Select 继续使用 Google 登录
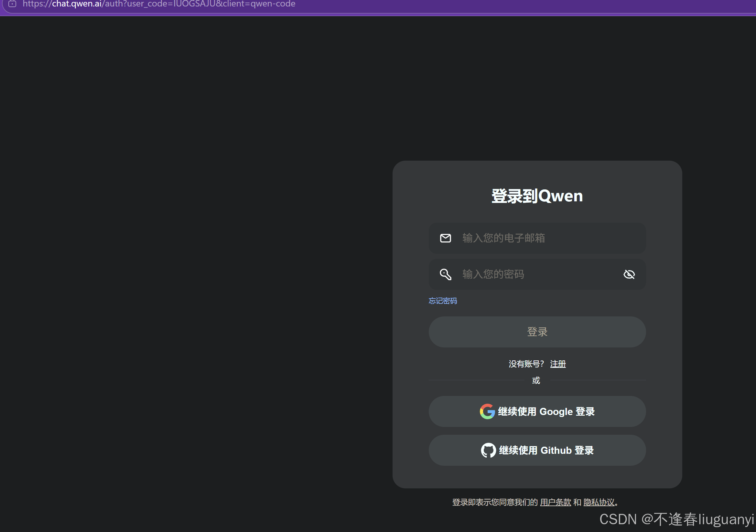 tap(537, 411)
